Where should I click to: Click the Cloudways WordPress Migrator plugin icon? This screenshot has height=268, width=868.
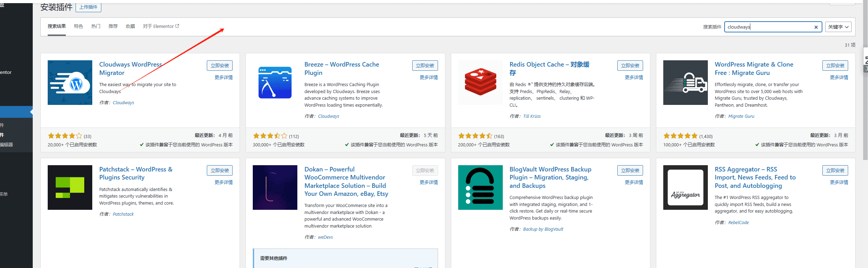(x=70, y=83)
